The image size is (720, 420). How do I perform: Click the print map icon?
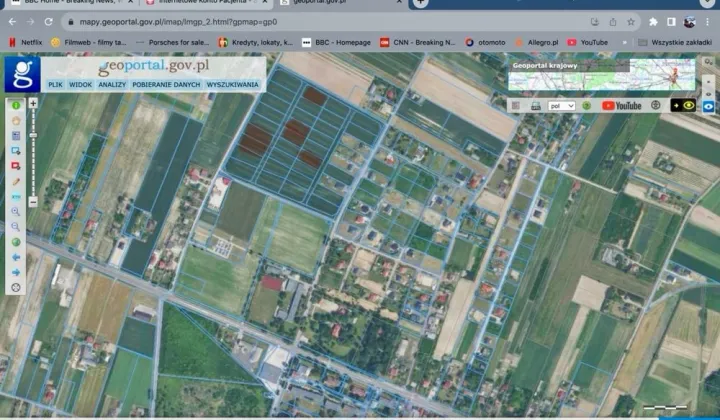coord(535,106)
